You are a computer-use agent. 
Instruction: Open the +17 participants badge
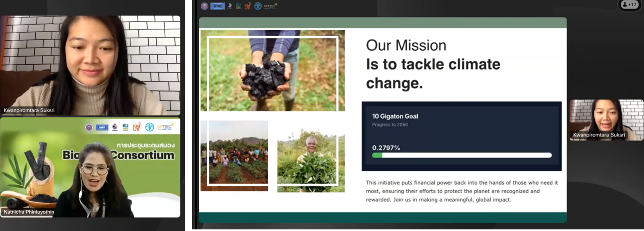click(629, 5)
